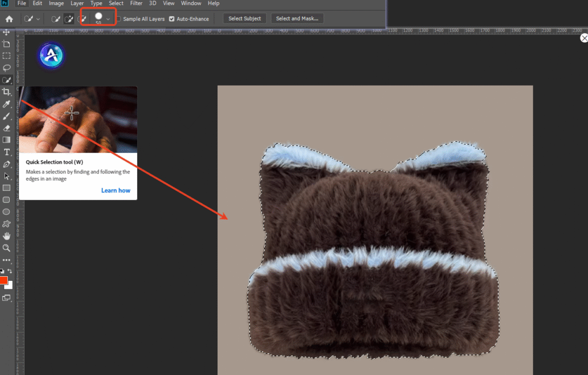
Task: Open the Learn how link
Action: (x=115, y=191)
